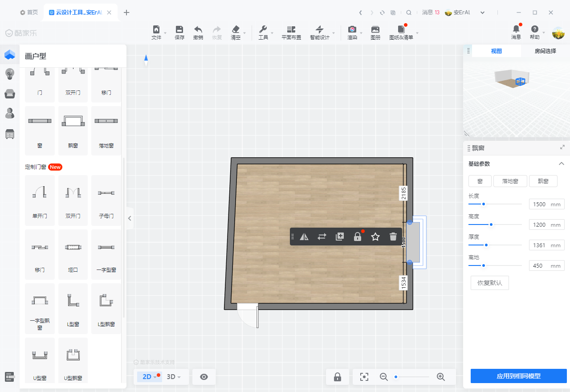
Task: Toggle the canvas lock button at bottom
Action: tap(338, 377)
